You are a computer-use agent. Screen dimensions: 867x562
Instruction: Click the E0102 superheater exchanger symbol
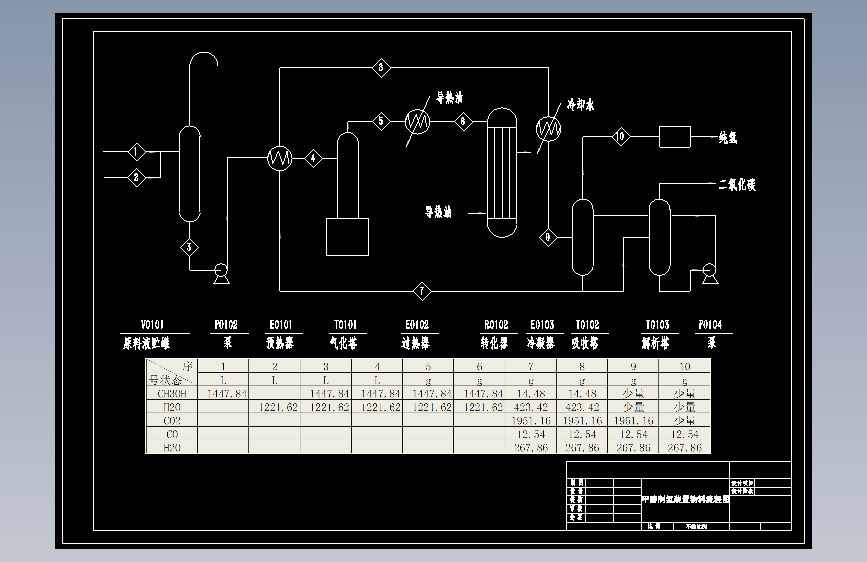click(417, 121)
